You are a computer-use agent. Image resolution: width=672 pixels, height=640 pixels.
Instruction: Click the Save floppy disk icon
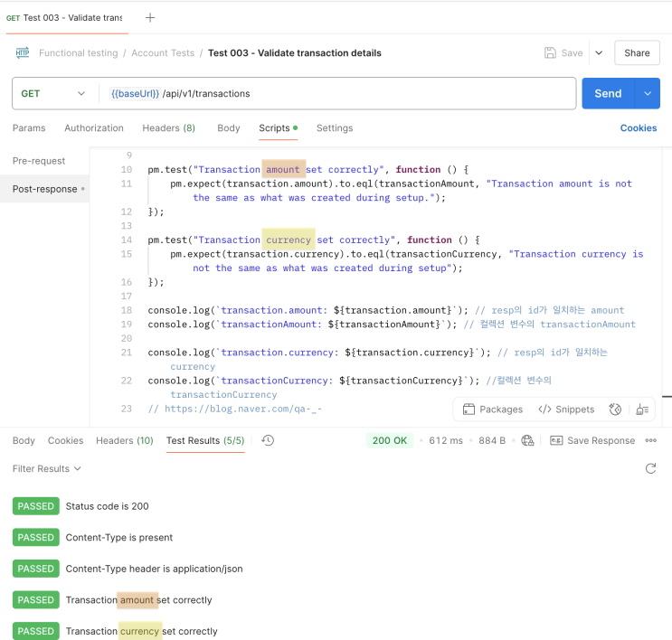click(x=550, y=52)
